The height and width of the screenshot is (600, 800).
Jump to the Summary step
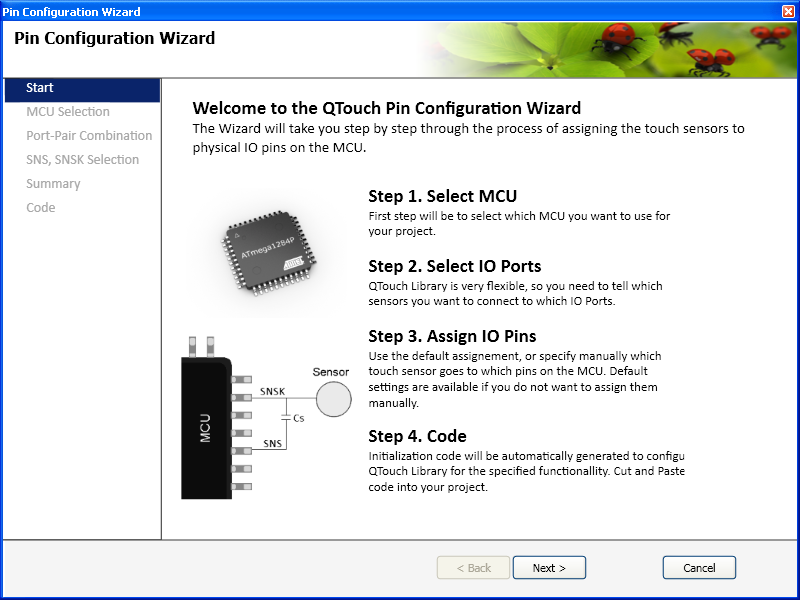tap(53, 184)
